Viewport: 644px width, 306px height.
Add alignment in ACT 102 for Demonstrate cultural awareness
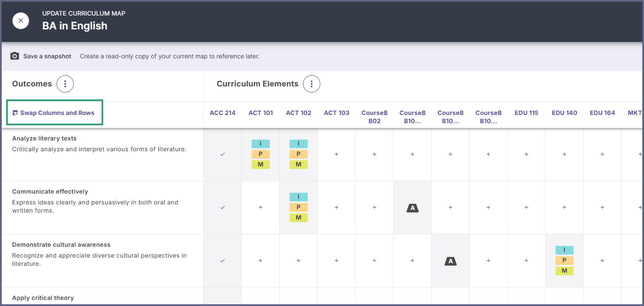coord(299,261)
